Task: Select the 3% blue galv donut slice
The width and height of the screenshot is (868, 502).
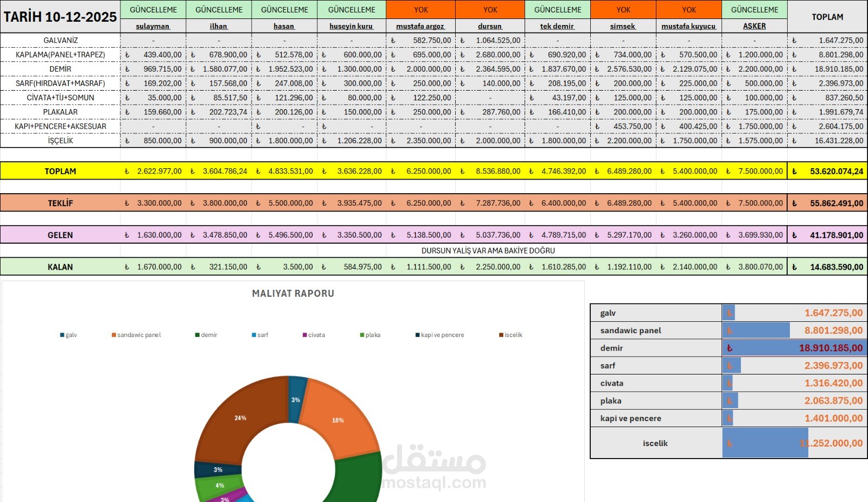Action: click(x=296, y=399)
